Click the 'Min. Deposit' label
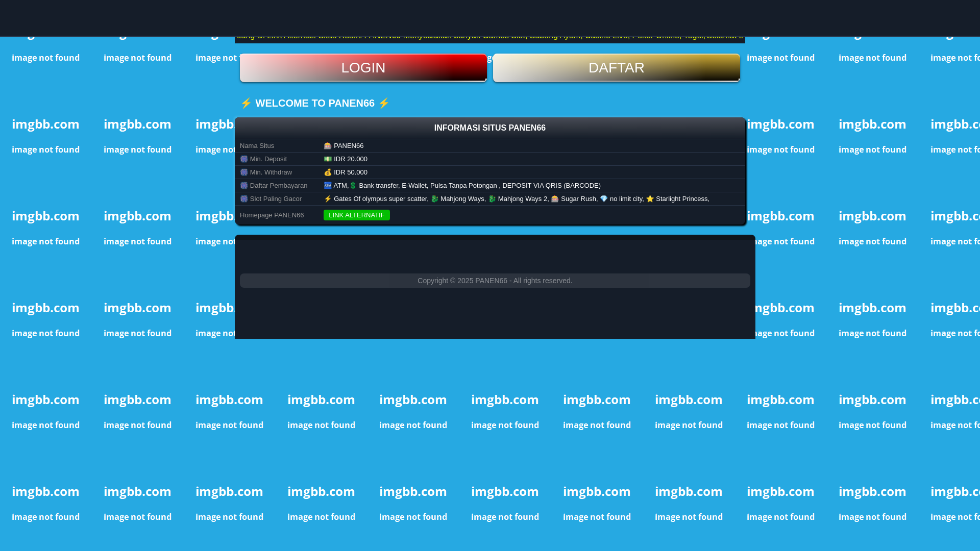This screenshot has height=551, width=980. coord(268,159)
